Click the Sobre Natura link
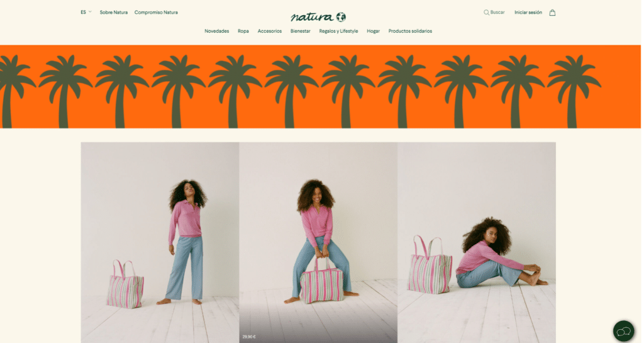 (x=114, y=13)
